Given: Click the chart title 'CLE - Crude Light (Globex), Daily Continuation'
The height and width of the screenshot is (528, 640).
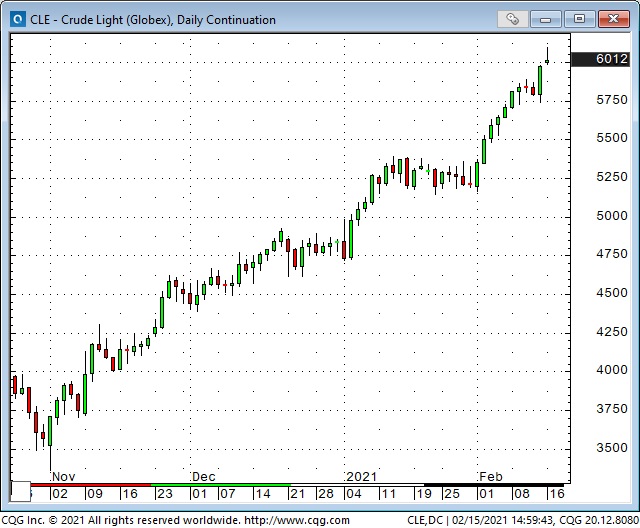Looking at the screenshot, I should (153, 20).
